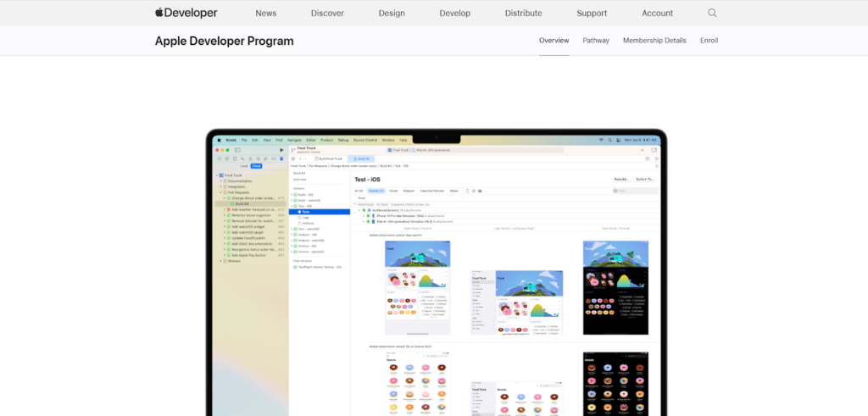This screenshot has height=416, width=868.
Task: Filter test results by Mixed
Action: pos(454,191)
